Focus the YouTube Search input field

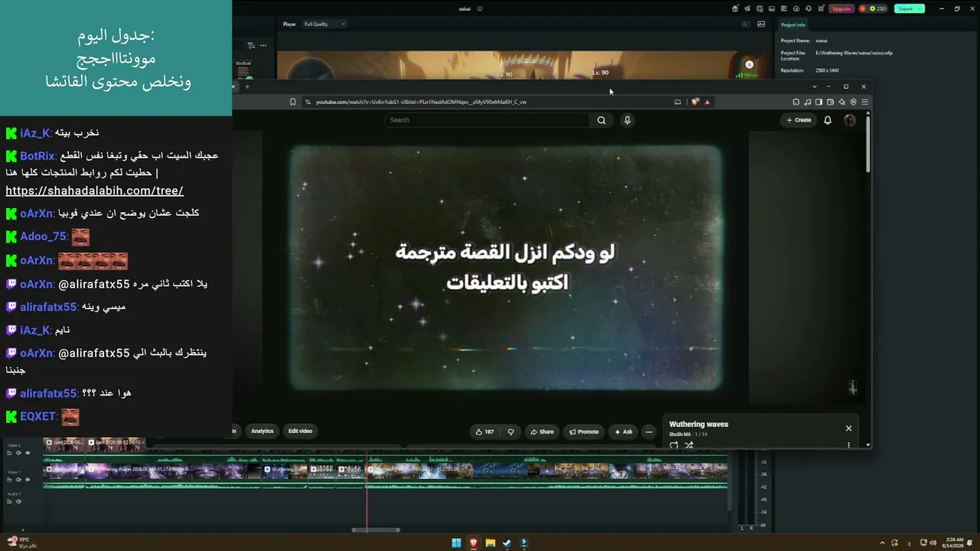point(488,120)
